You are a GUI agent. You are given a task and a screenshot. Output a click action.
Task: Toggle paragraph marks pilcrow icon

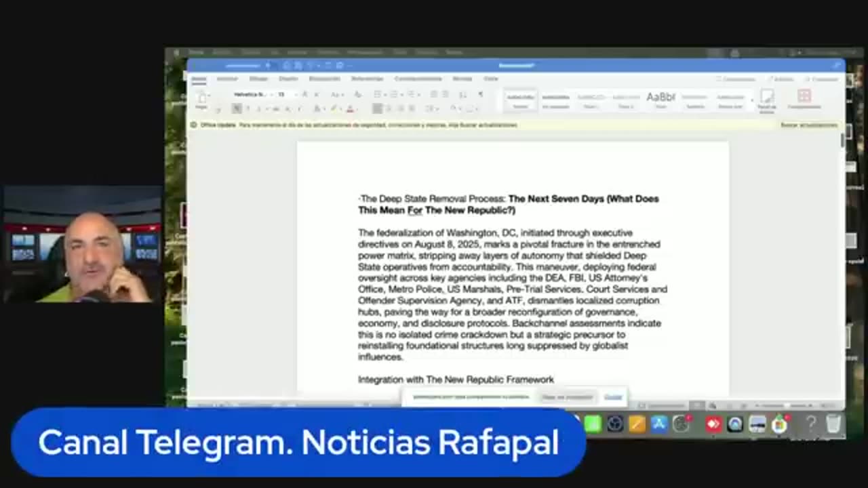(481, 94)
